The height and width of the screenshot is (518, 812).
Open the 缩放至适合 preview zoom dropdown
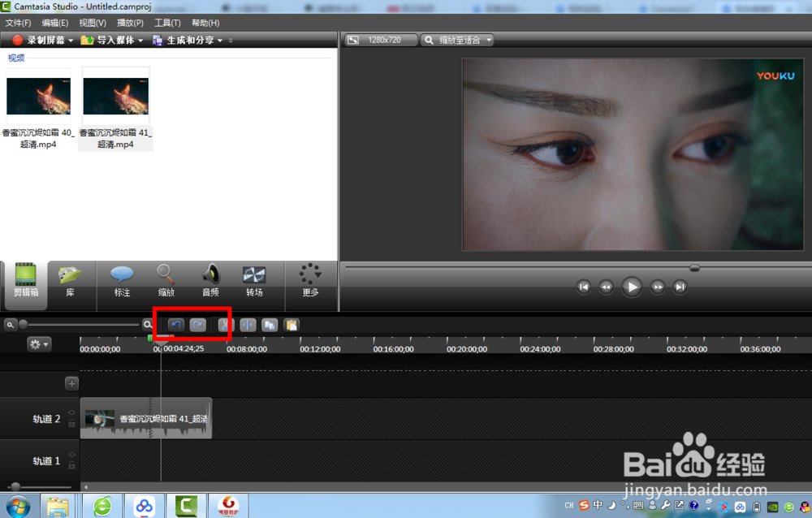point(456,40)
